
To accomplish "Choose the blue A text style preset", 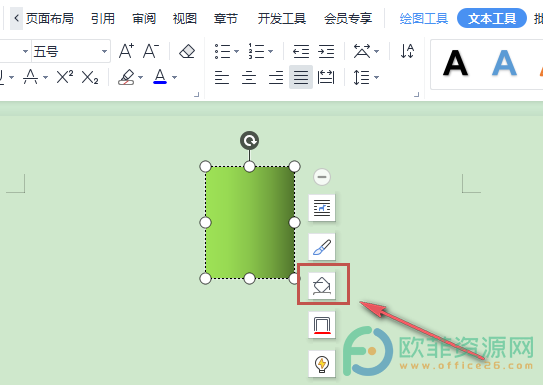I will click(504, 63).
